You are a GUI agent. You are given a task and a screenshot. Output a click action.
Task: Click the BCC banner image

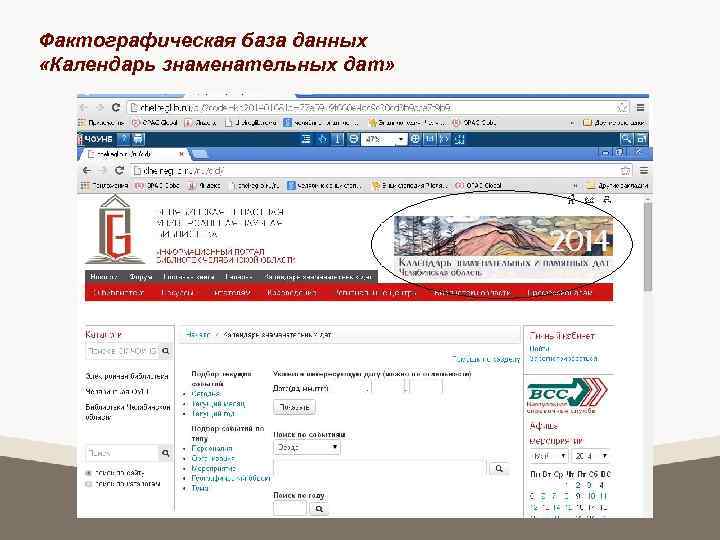click(567, 395)
